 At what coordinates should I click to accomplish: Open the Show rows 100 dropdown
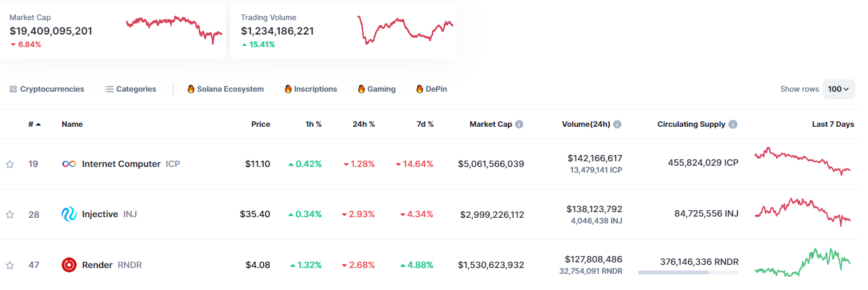coord(838,89)
